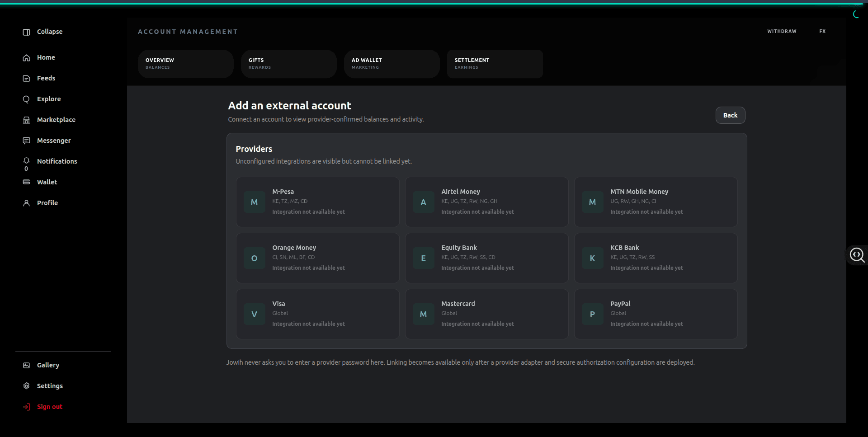Screen dimensions: 868x437
Task: Click the Wallet menu label
Action: [47, 182]
